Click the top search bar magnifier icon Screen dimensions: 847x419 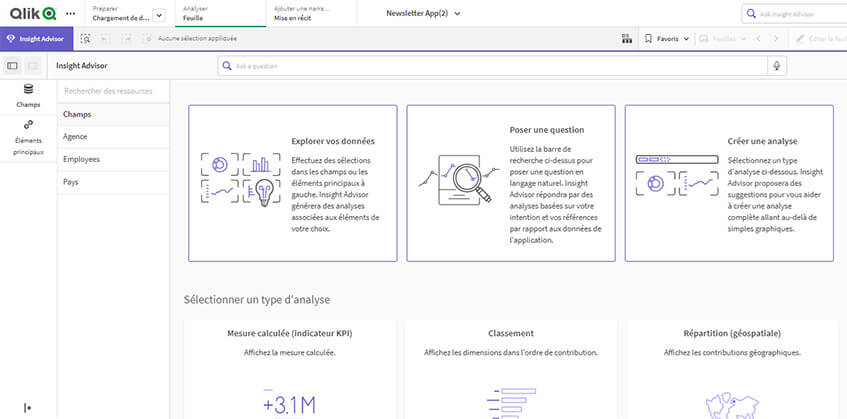751,14
